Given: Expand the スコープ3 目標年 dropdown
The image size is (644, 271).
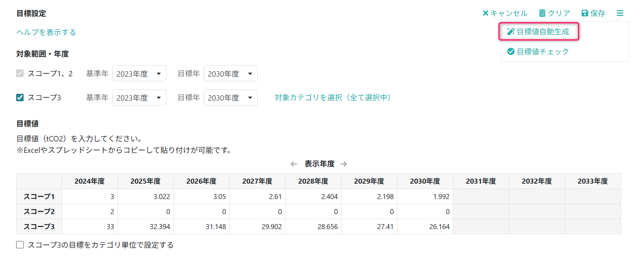Looking at the screenshot, I should tap(230, 98).
